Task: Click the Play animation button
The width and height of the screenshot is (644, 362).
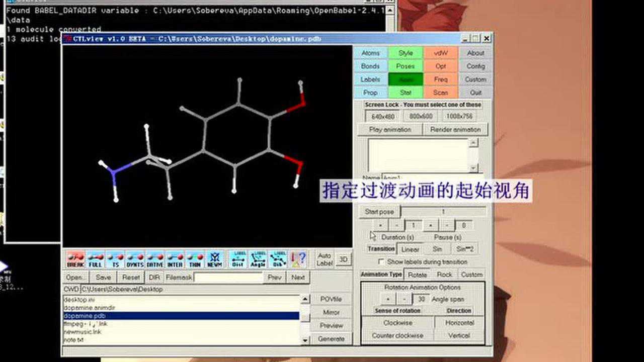Action: 390,129
